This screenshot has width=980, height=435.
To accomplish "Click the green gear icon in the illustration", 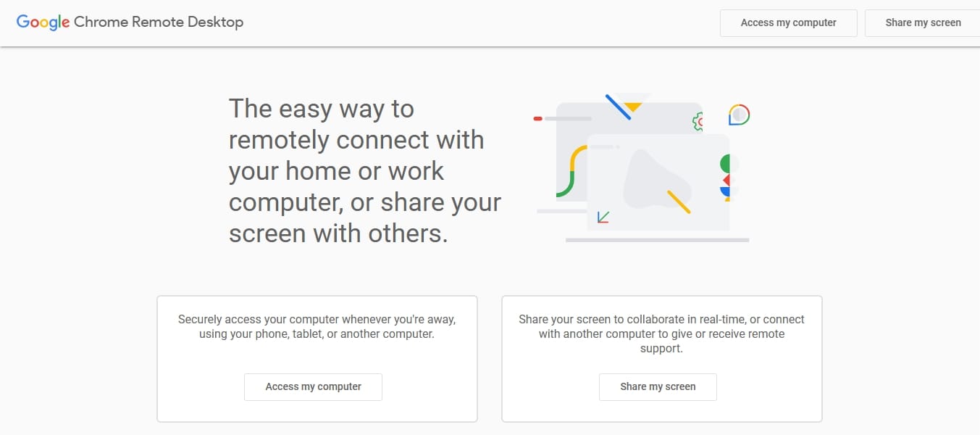I will tap(698, 122).
